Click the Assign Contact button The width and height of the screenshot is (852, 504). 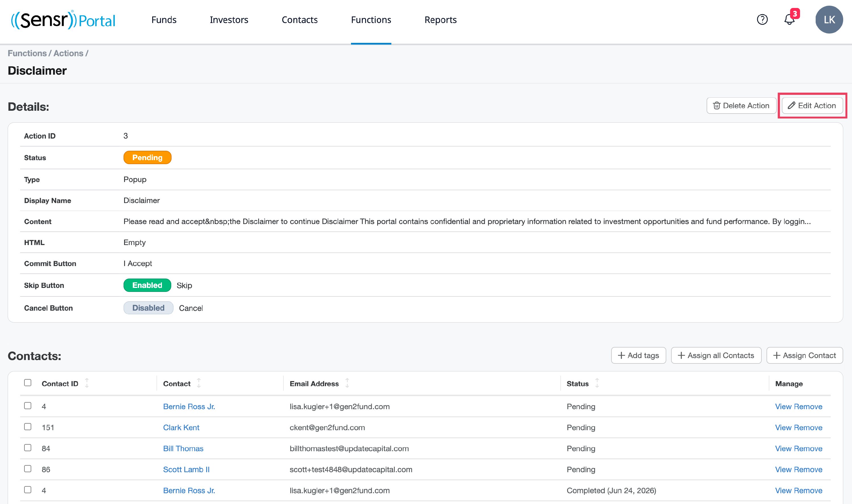tap(805, 355)
